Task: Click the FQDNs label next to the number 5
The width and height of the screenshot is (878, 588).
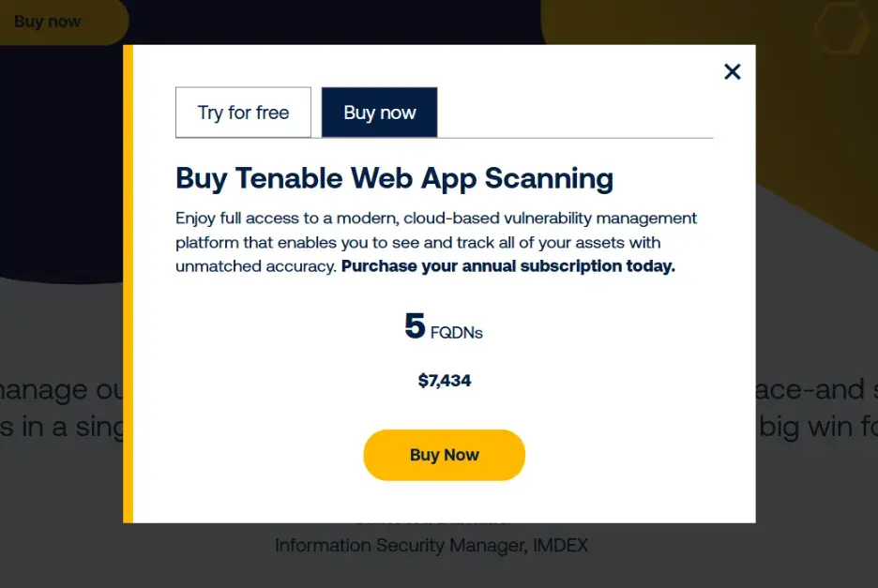Action: point(459,331)
